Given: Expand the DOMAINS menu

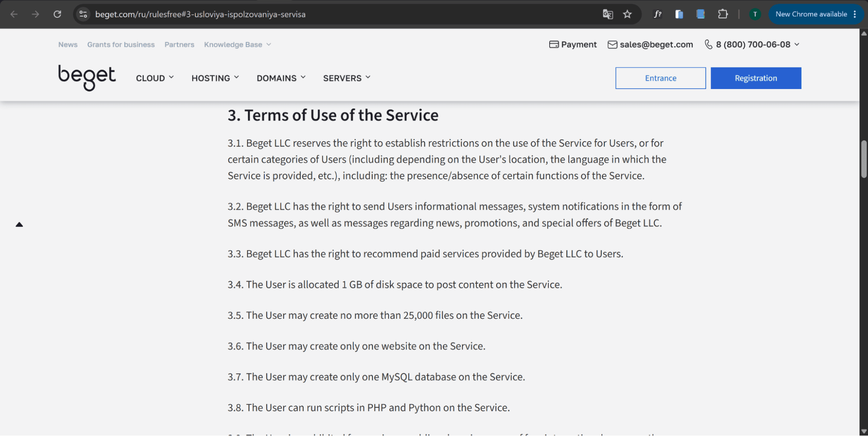Looking at the screenshot, I should (281, 78).
